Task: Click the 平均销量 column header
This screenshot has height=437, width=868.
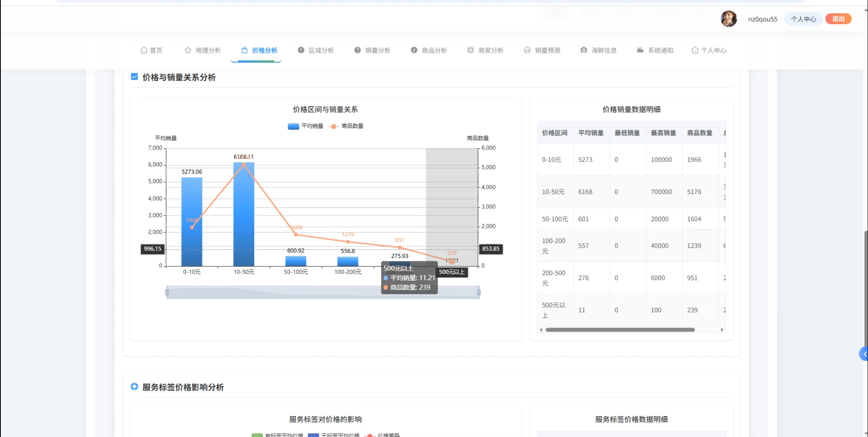Action: point(591,133)
